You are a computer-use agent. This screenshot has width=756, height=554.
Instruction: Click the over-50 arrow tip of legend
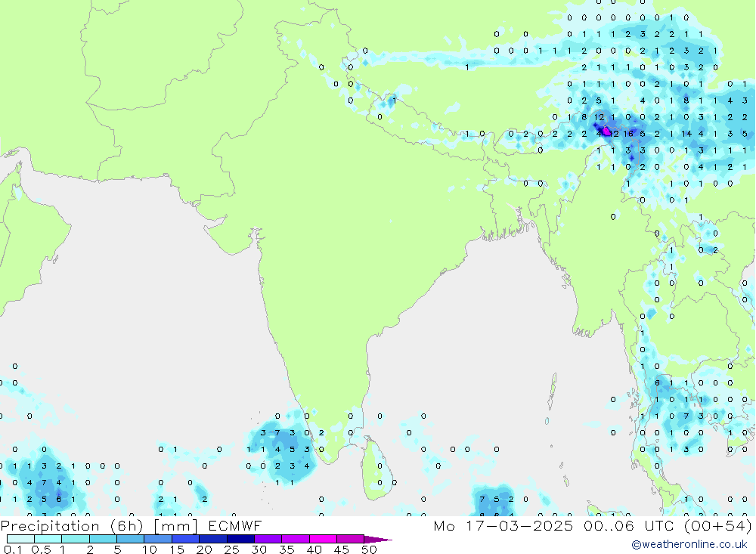pos(379,539)
